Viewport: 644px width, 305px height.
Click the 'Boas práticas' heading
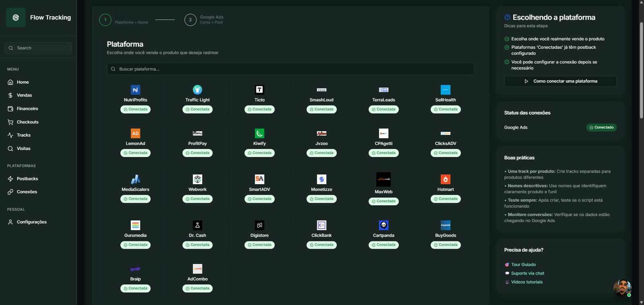[x=519, y=158]
